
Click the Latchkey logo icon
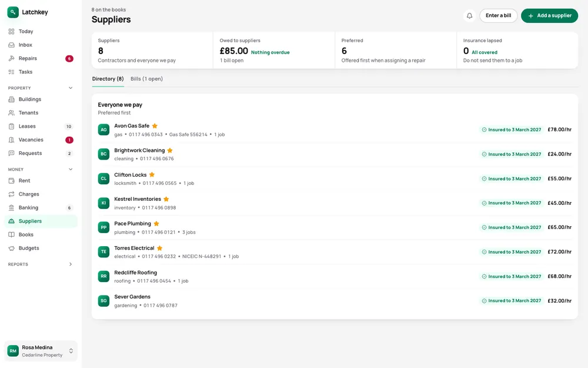pyautogui.click(x=13, y=12)
